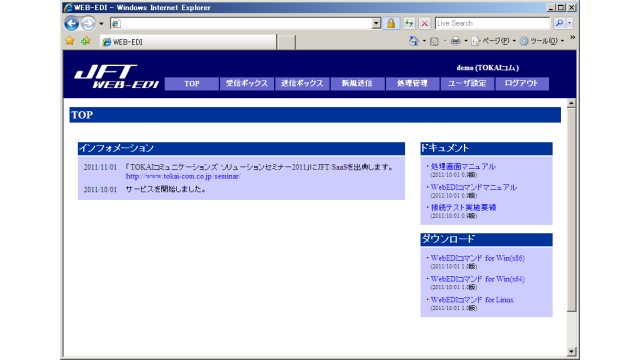This screenshot has width=640, height=360.
Task: Open a new blank tab
Action: pyautogui.click(x=286, y=42)
